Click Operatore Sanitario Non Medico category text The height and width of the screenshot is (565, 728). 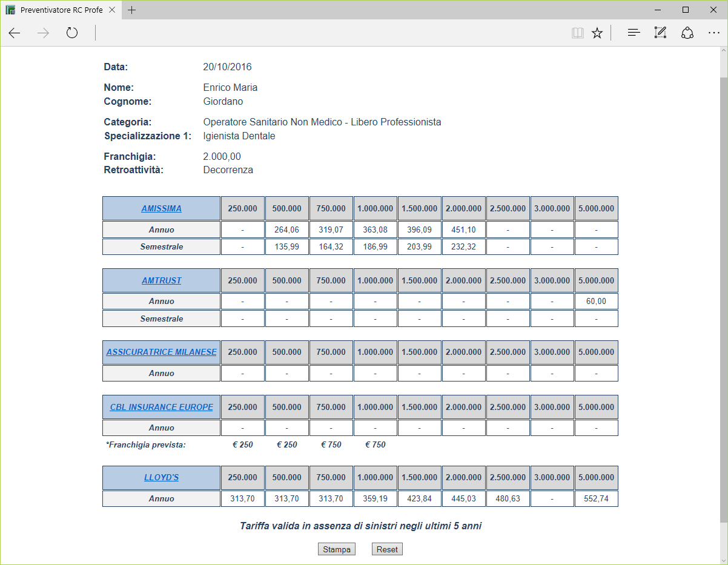click(322, 122)
